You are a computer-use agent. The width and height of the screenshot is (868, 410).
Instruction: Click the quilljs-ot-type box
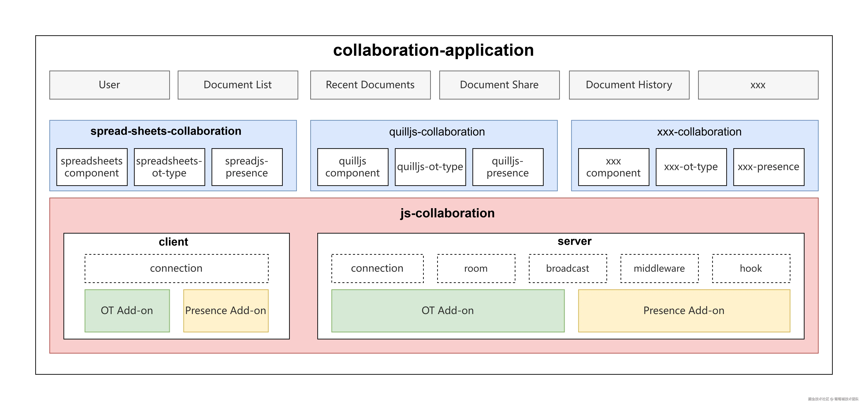tap(430, 167)
